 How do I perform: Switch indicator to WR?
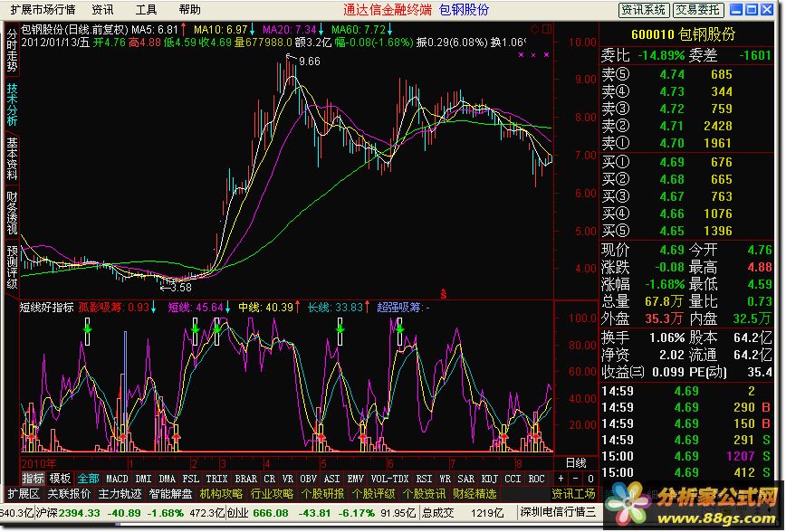click(446, 479)
